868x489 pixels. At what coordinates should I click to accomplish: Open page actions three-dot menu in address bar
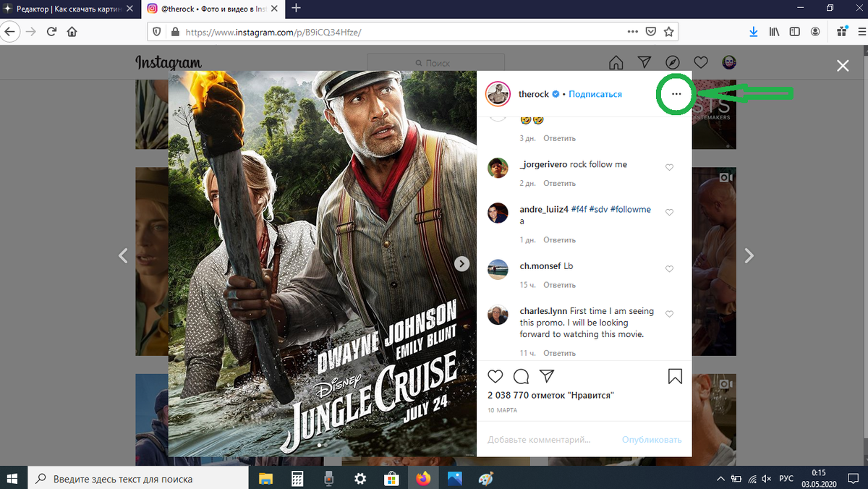[633, 32]
